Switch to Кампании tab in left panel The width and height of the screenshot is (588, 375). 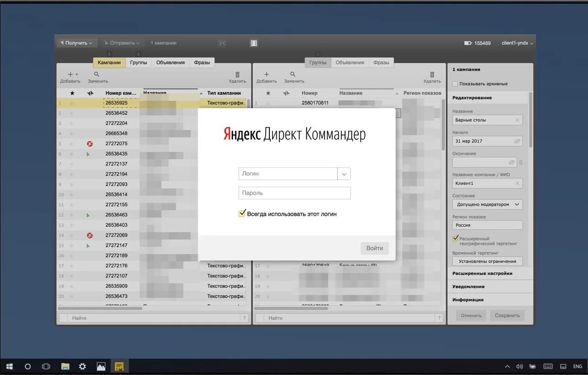pos(109,62)
